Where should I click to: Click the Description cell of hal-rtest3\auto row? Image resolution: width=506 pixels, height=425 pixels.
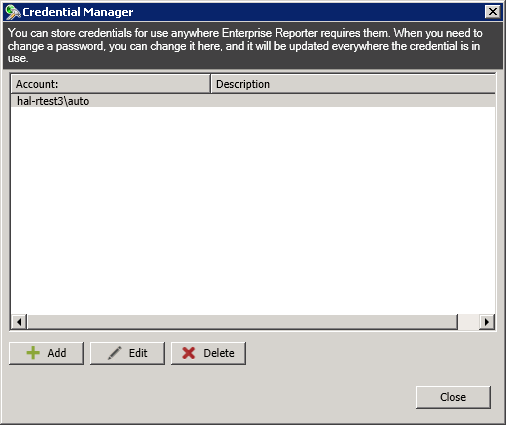[x=353, y=101]
